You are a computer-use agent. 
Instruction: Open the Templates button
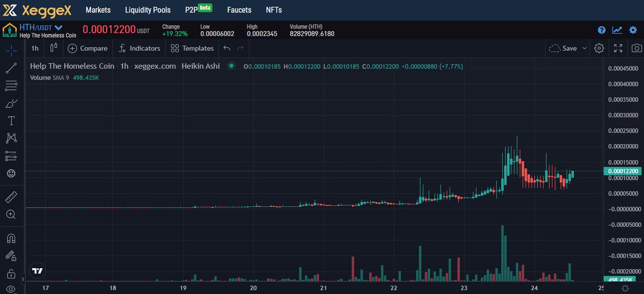point(192,48)
